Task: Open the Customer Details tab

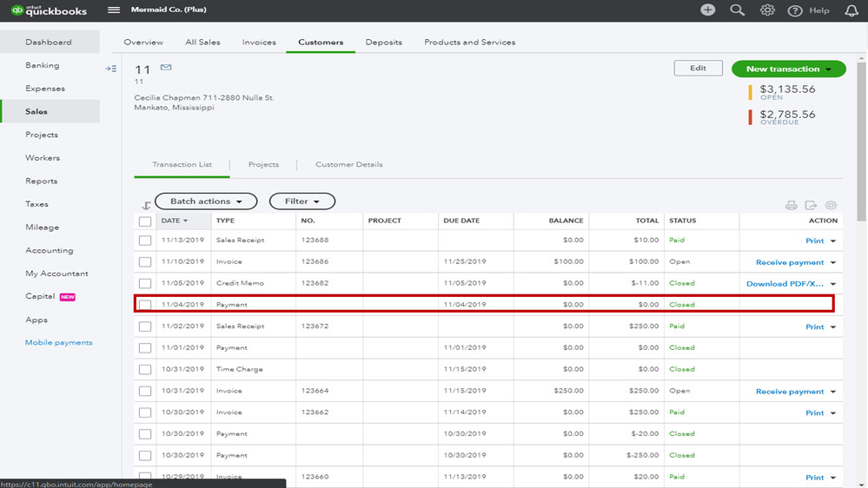Action: (x=348, y=164)
